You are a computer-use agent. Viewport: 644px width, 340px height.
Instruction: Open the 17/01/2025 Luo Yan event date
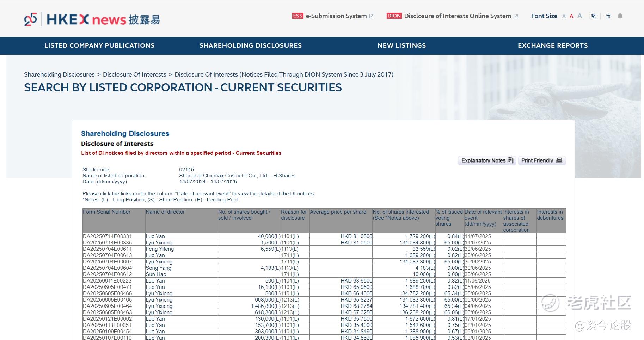click(x=478, y=319)
